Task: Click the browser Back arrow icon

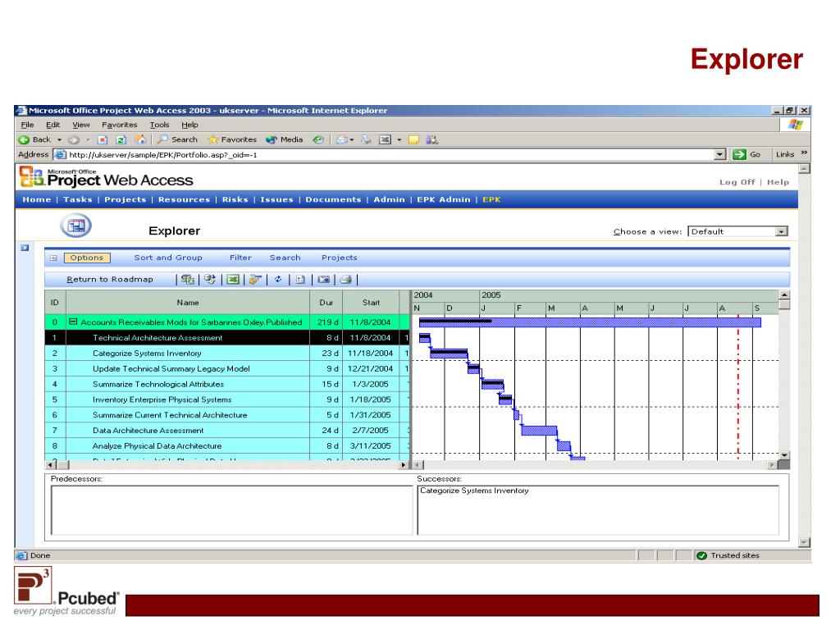Action: [24, 139]
